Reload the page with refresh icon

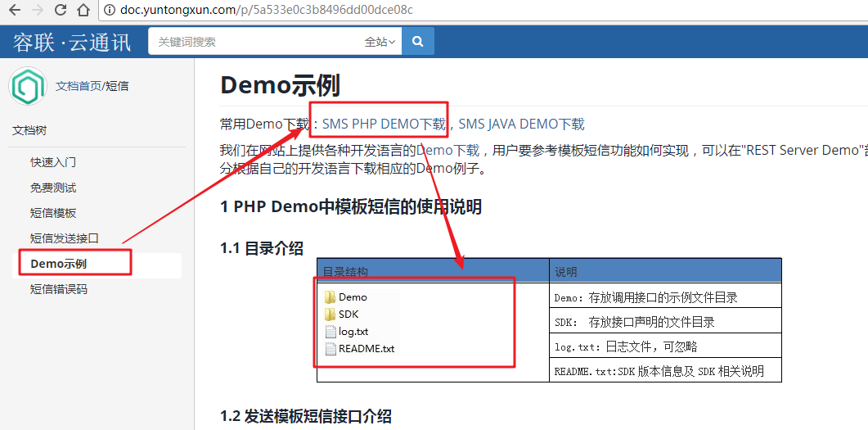click(61, 11)
